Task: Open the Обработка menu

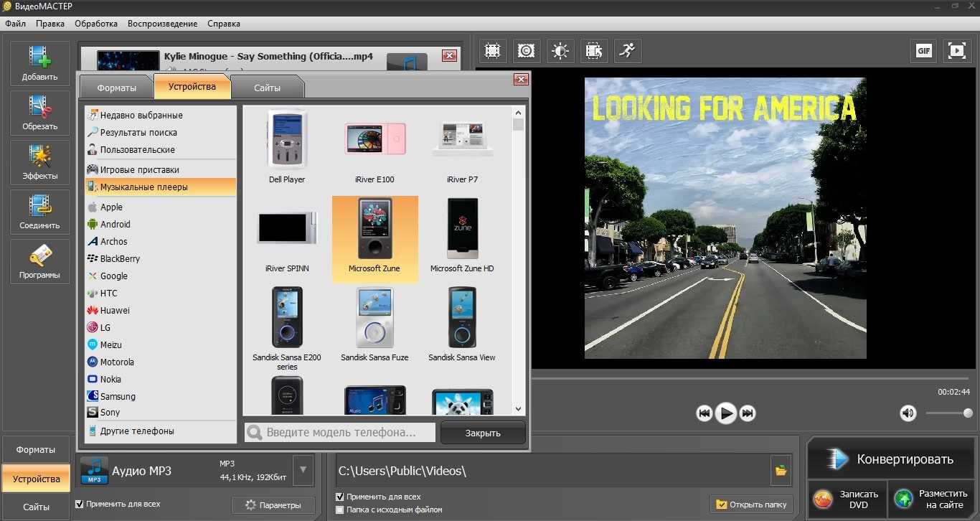Action: [96, 24]
